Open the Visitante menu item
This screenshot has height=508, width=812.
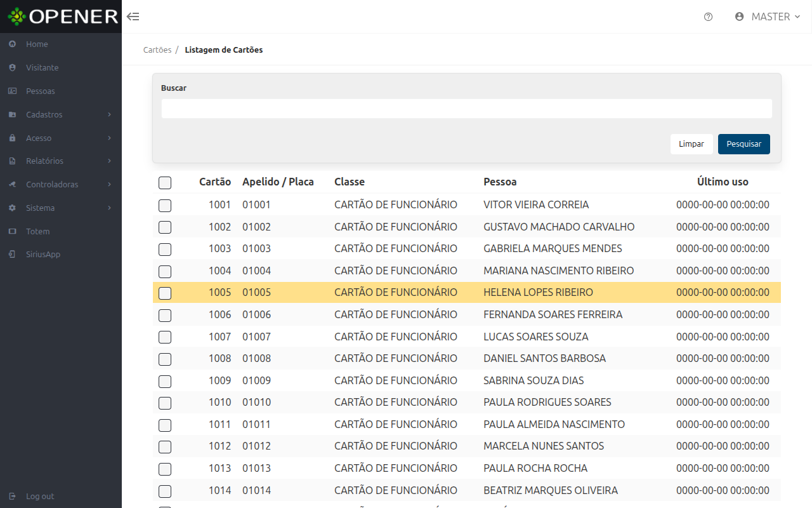tap(61, 67)
